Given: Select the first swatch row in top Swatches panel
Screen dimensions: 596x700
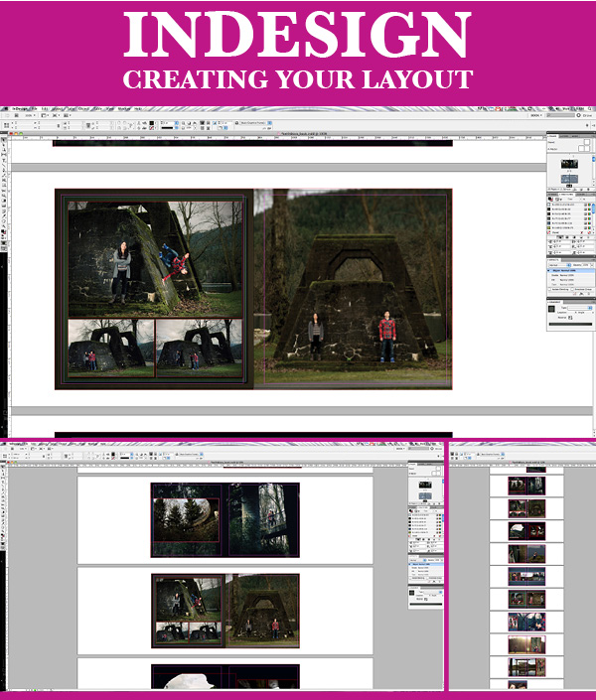Looking at the screenshot, I should [x=569, y=205].
